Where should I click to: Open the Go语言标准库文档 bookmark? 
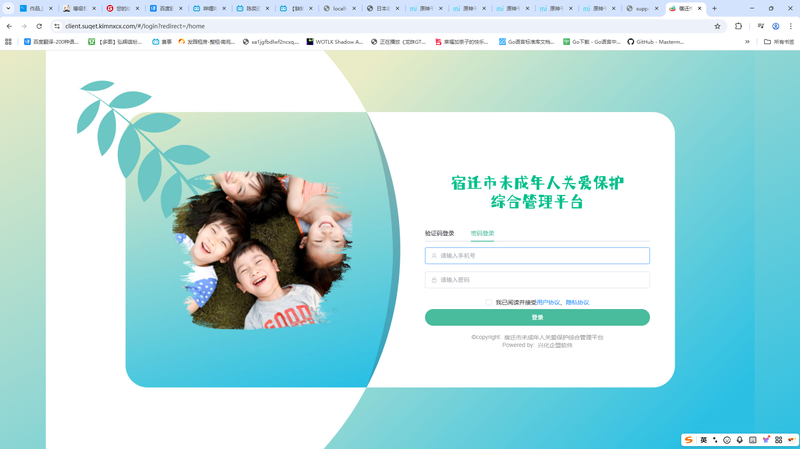click(527, 42)
